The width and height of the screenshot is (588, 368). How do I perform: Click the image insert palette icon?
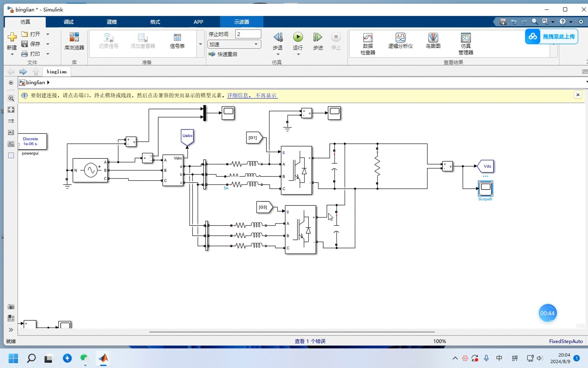tap(11, 144)
